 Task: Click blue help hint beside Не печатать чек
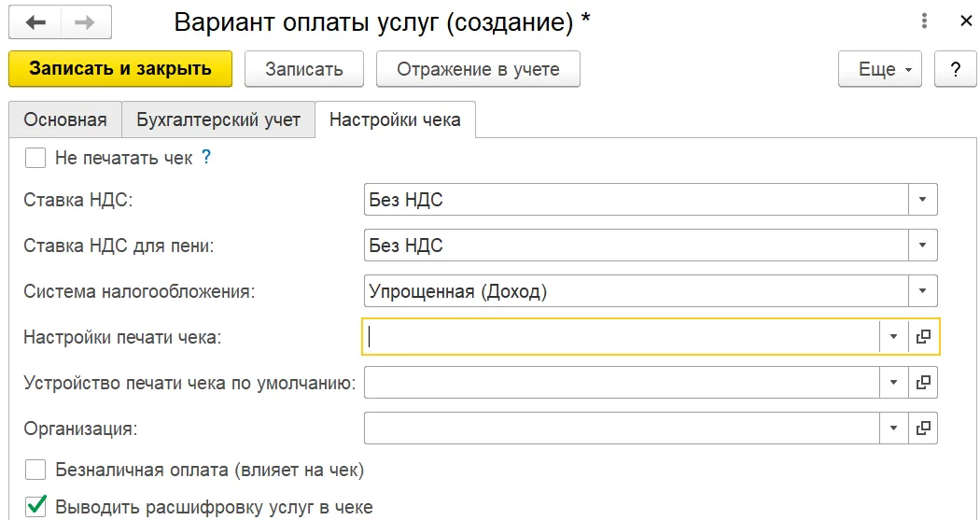pos(206,157)
